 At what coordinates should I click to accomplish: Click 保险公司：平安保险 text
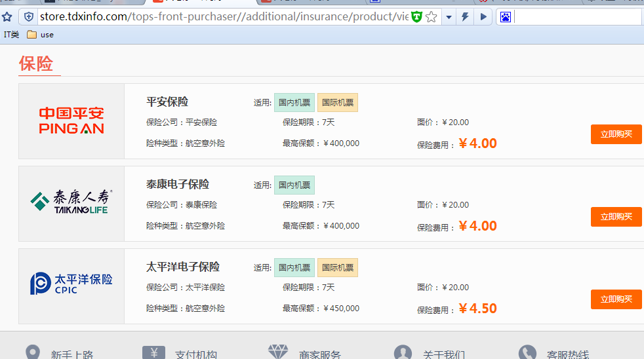[182, 123]
